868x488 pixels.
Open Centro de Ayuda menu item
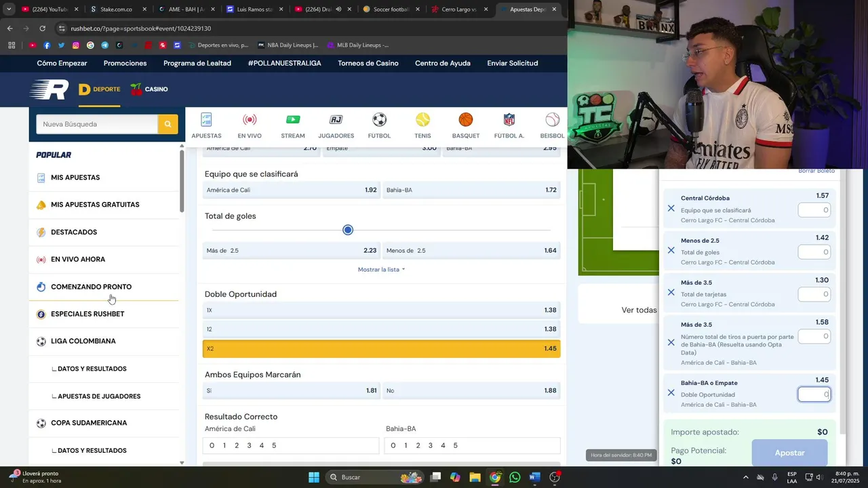point(443,63)
